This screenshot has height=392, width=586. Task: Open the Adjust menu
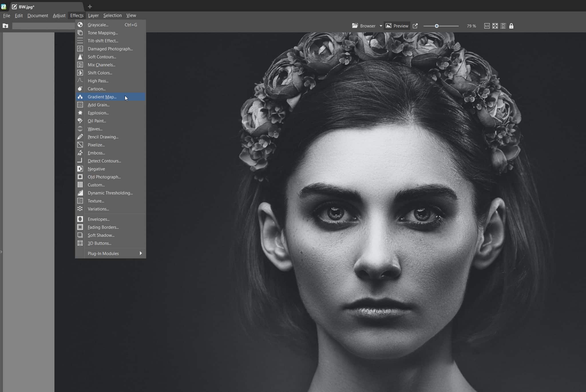59,15
